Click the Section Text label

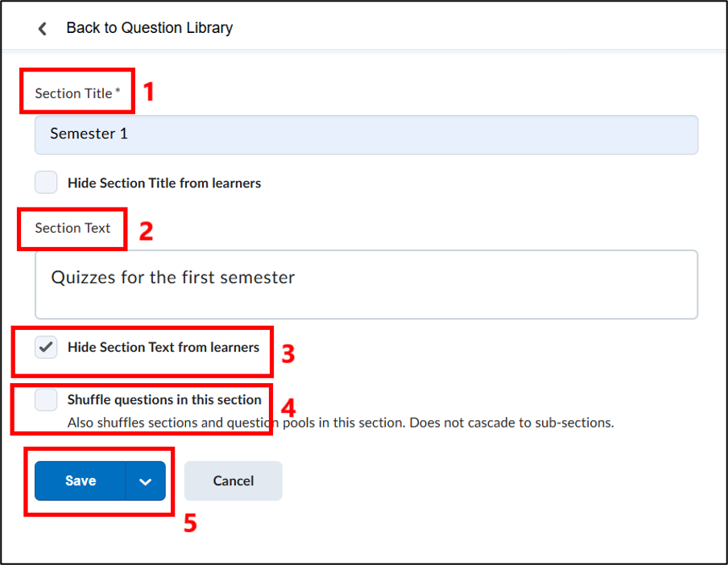point(72,228)
